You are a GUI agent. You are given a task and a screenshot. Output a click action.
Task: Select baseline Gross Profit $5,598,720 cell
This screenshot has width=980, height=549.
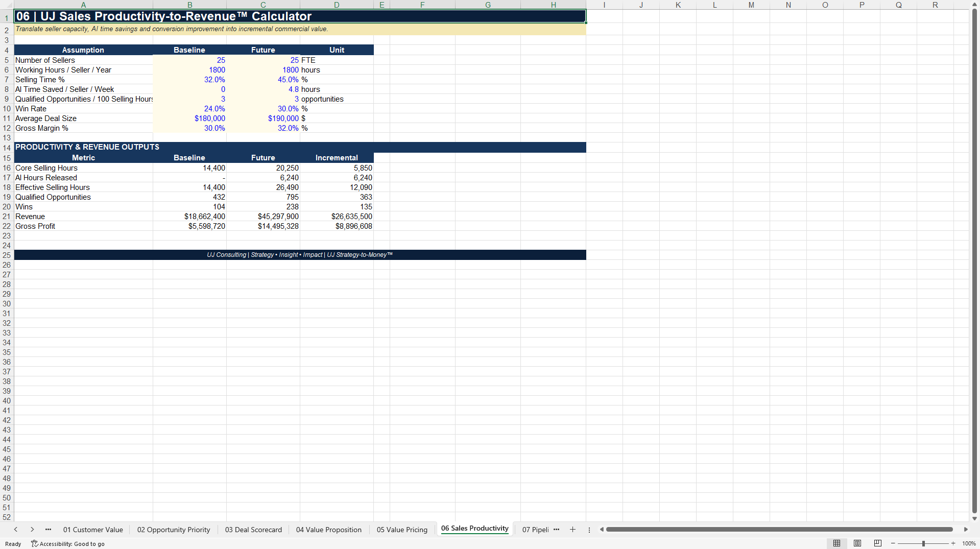[x=189, y=226]
